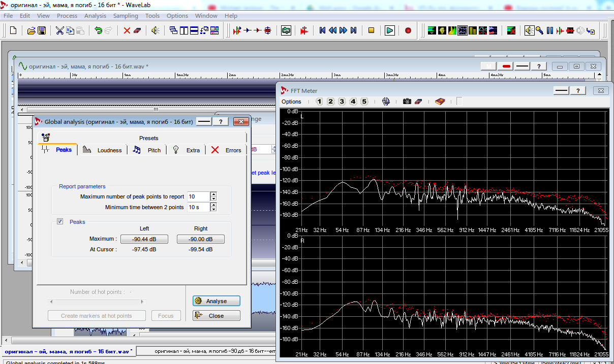Viewport: 614px width, 364px height.
Task: Click the yellow Stop button
Action: pos(371,31)
